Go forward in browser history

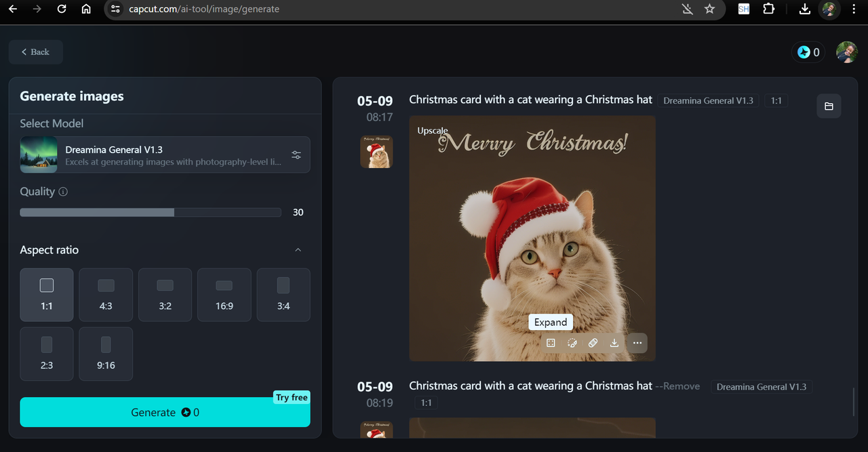[37, 9]
